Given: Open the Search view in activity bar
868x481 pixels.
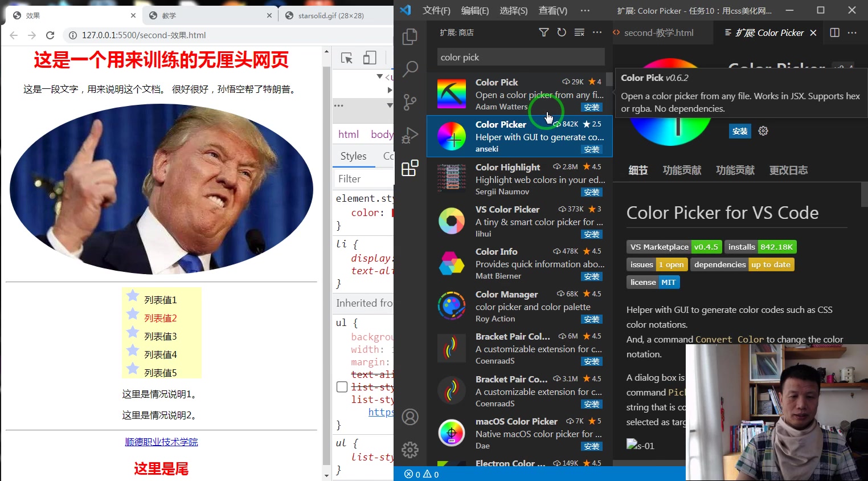Looking at the screenshot, I should click(x=410, y=69).
